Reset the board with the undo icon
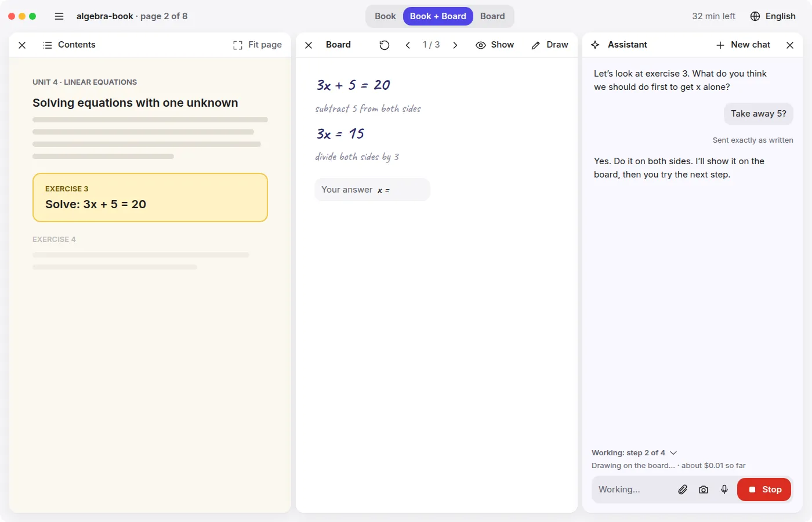 point(385,45)
